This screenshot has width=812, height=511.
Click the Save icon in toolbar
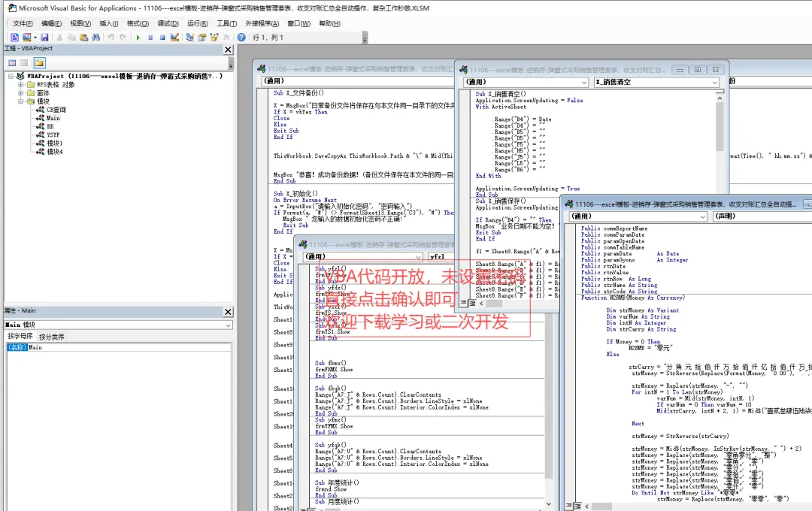coord(44,38)
